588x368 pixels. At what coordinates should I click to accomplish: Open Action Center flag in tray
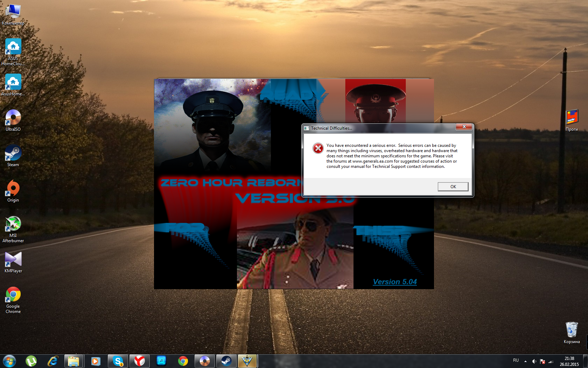coord(542,361)
